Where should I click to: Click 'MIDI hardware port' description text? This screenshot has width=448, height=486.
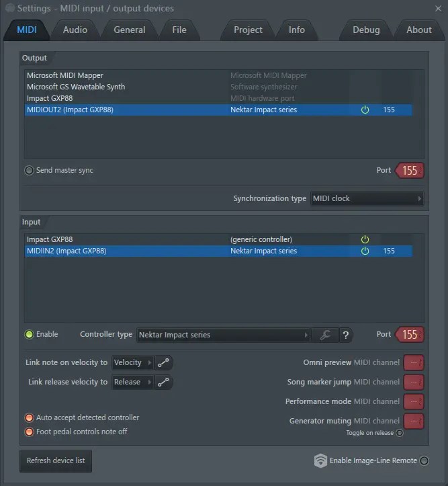pos(262,98)
